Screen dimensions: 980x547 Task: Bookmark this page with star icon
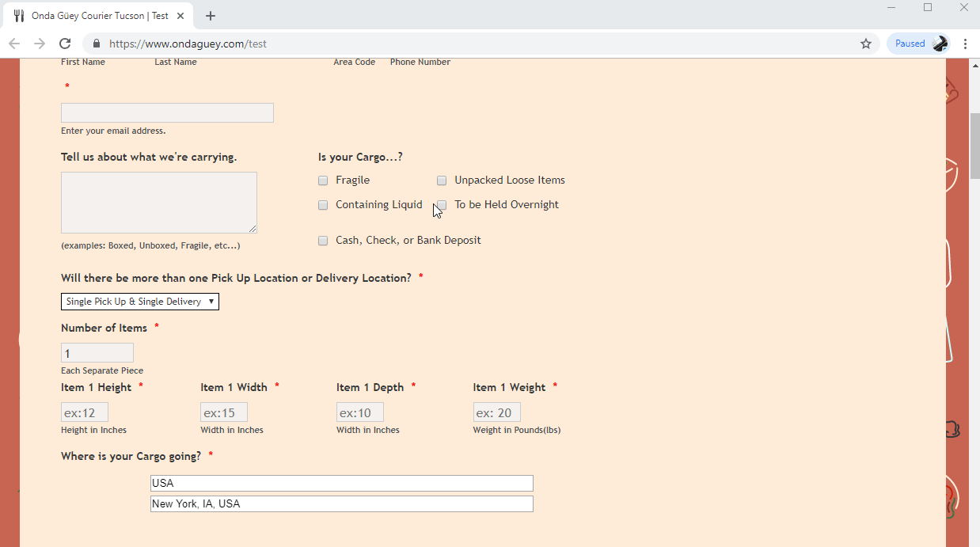coord(865,44)
